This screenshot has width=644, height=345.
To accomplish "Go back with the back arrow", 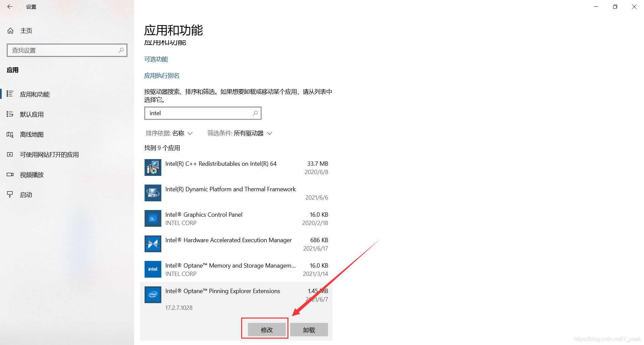I will click(x=10, y=7).
